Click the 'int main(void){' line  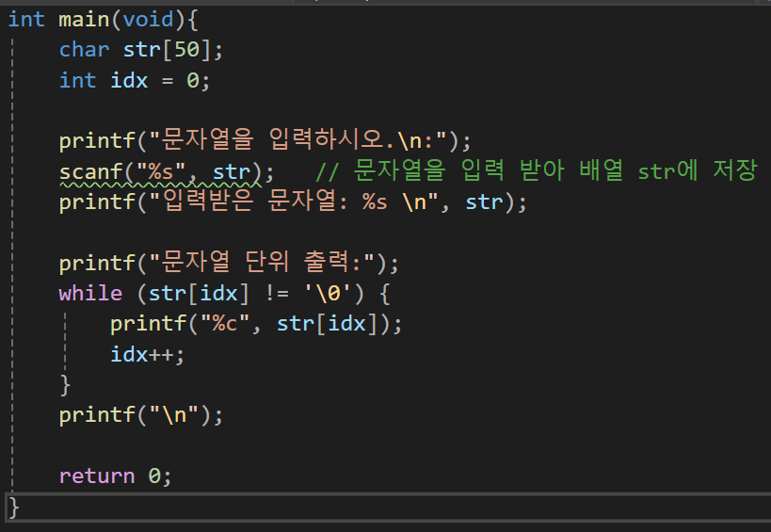click(104, 20)
